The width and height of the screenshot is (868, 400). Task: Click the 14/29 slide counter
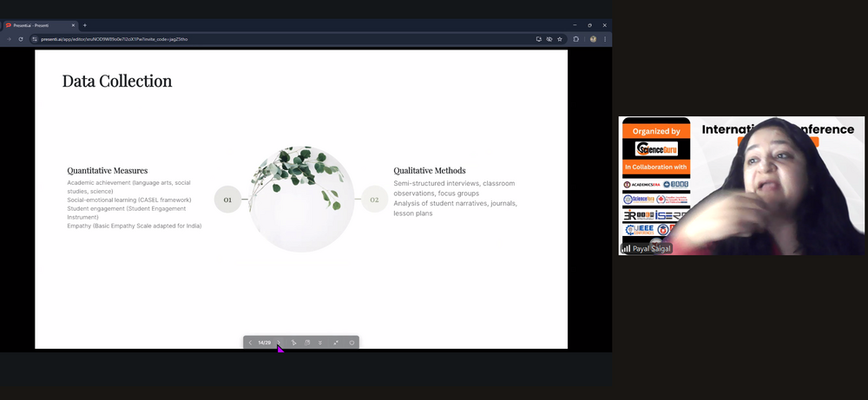point(264,343)
